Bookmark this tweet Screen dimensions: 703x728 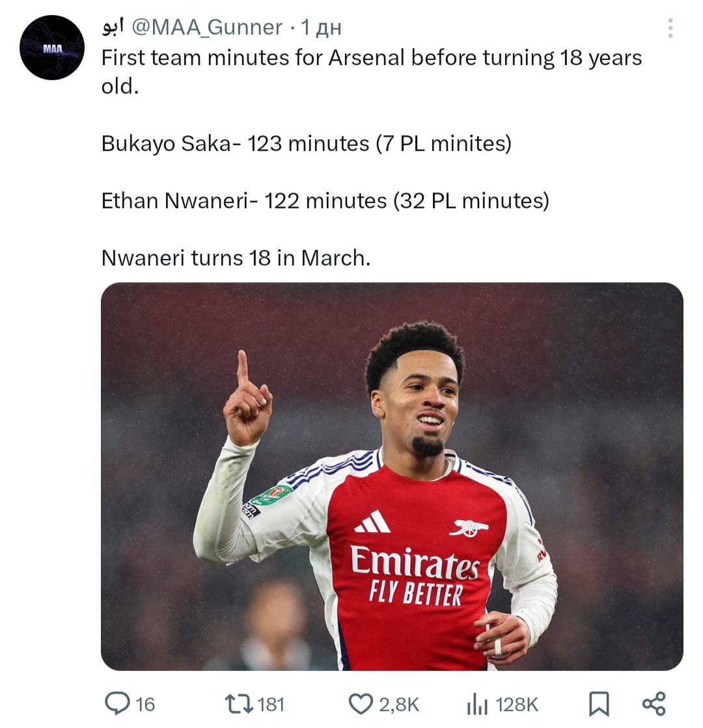(599, 704)
